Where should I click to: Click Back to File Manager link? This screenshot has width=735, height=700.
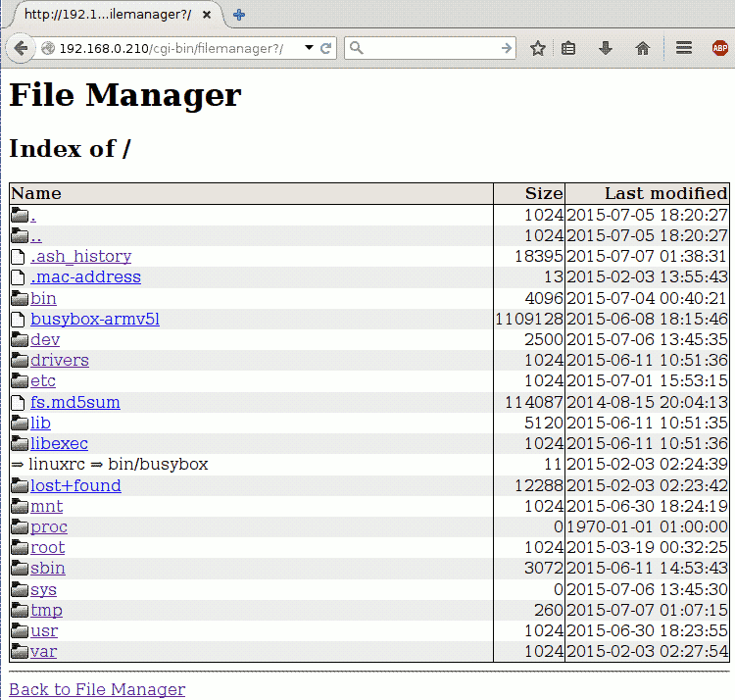(x=97, y=689)
